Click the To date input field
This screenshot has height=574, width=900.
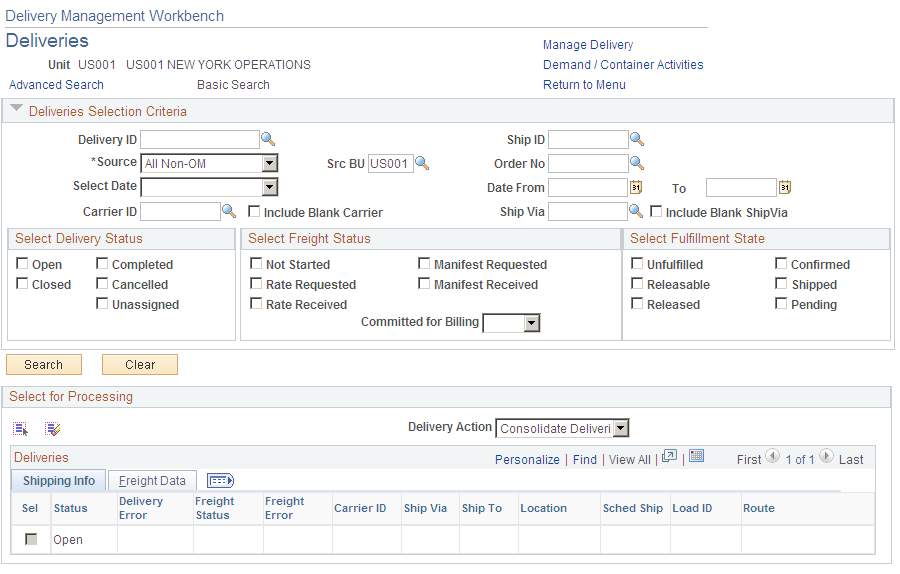coord(741,188)
